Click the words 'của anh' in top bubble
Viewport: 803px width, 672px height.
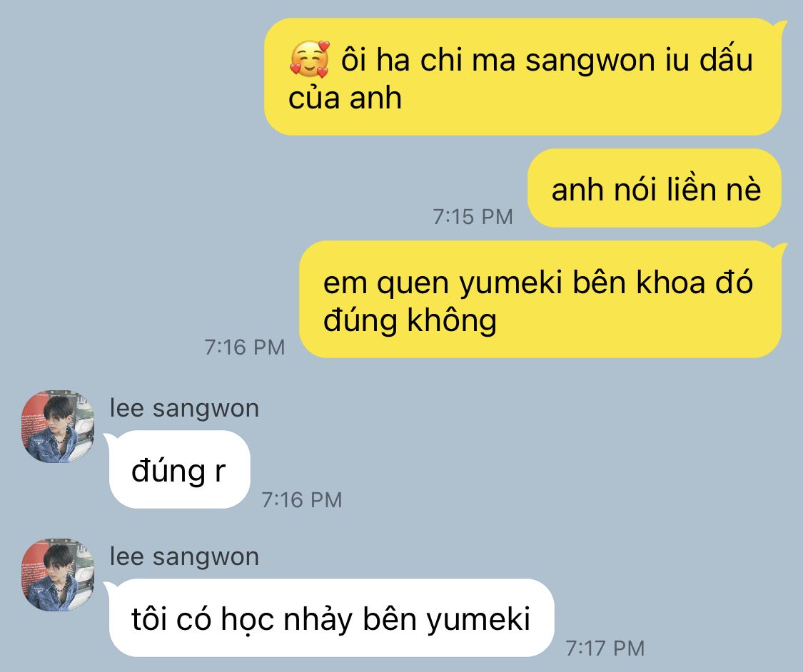pyautogui.click(x=345, y=98)
